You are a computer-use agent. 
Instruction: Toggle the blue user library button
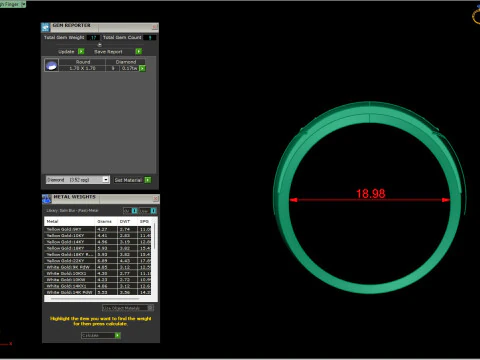click(x=153, y=211)
